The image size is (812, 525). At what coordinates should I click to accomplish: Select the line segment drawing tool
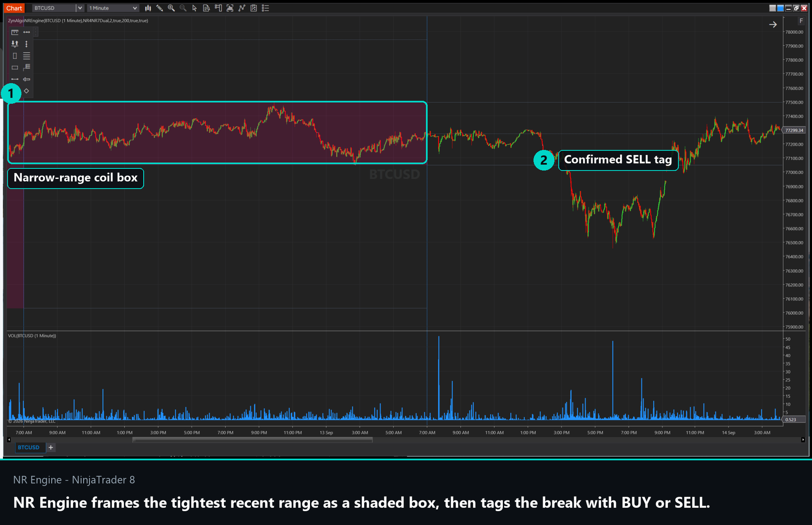click(x=15, y=79)
